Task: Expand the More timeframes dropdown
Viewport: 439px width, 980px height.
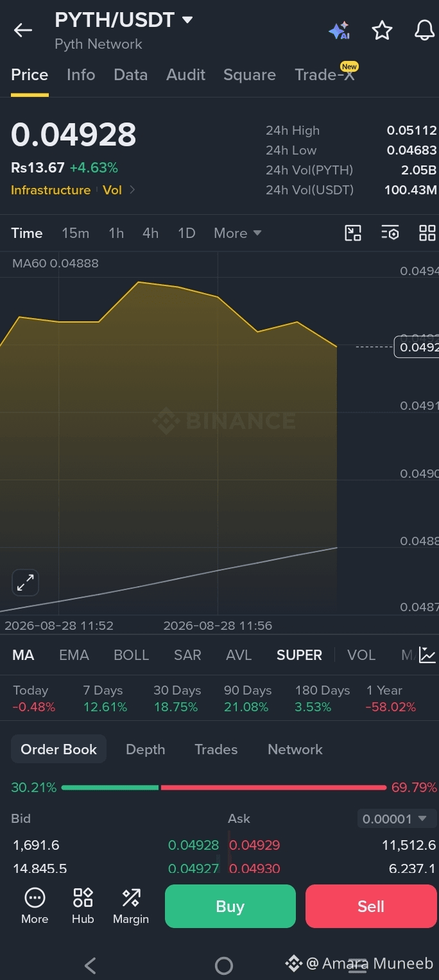Action: pyautogui.click(x=237, y=233)
